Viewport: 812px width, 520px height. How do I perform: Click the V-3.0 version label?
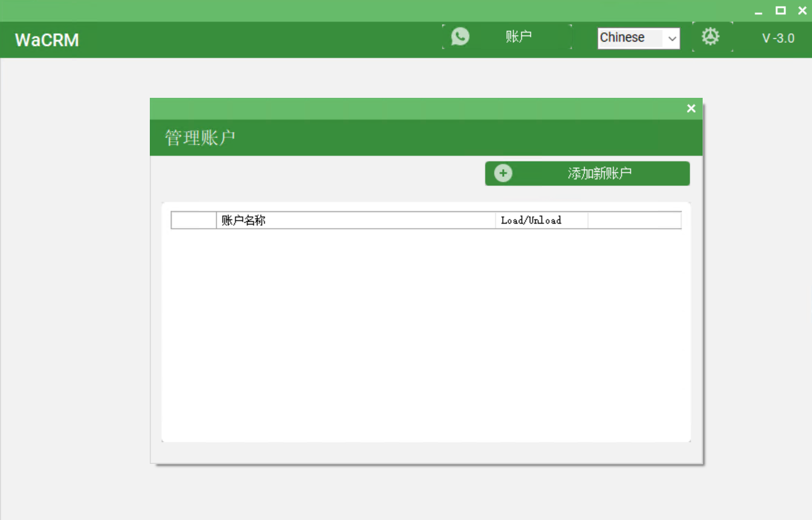[x=778, y=38]
